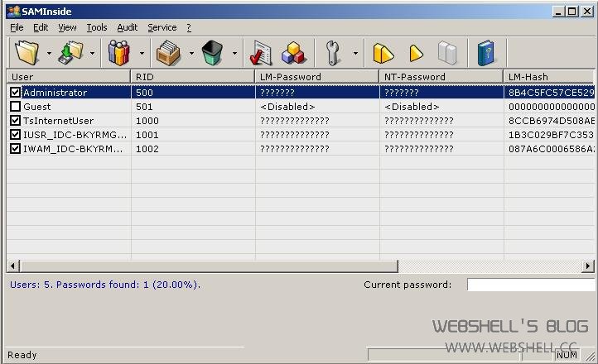Select the IWAM_IDC-BKYRM... user name
598x364 pixels.
73,149
